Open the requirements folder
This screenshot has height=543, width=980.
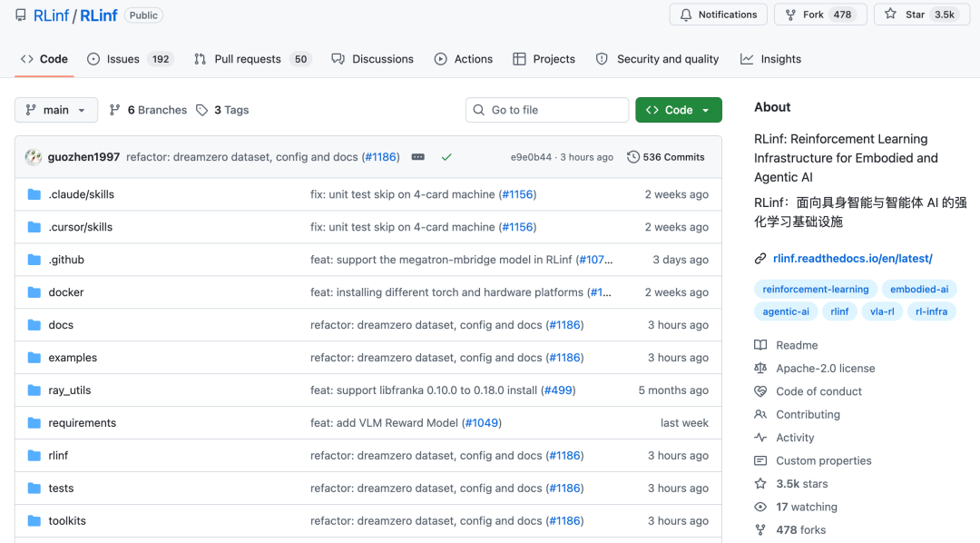point(83,423)
